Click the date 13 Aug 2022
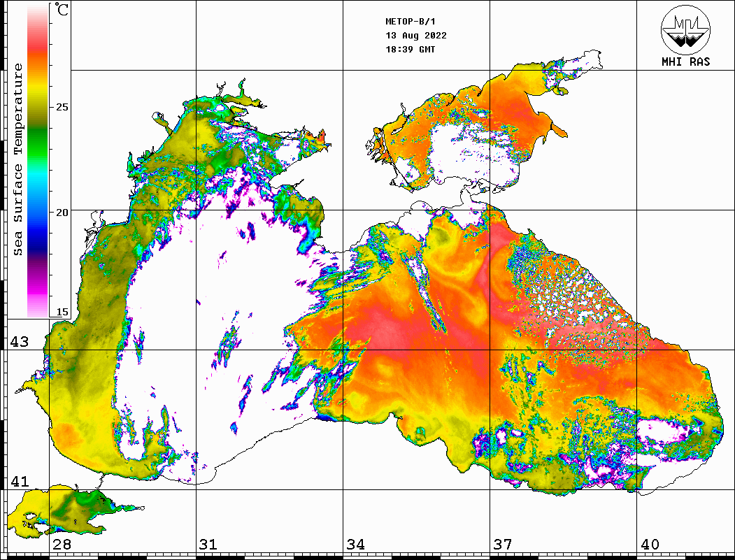The height and width of the screenshot is (560, 735). [x=416, y=36]
